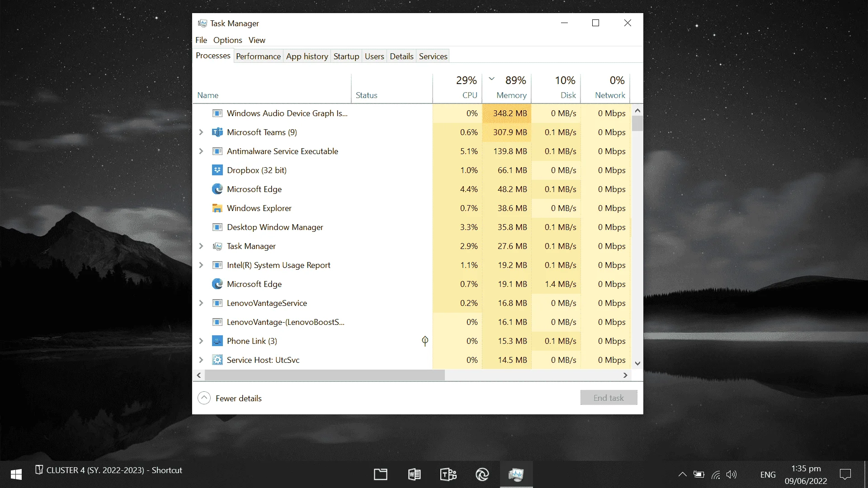The width and height of the screenshot is (868, 488).
Task: Open the File menu
Action: [201, 40]
